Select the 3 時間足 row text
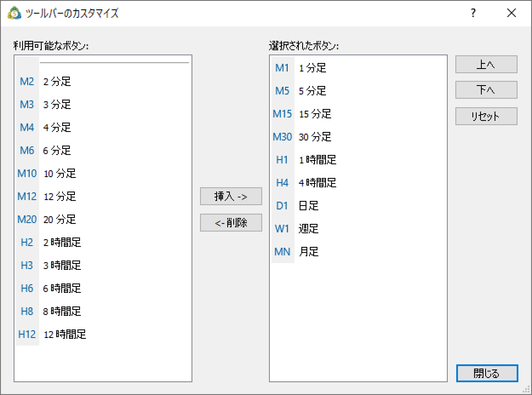The height and width of the screenshot is (395, 532). tap(62, 265)
